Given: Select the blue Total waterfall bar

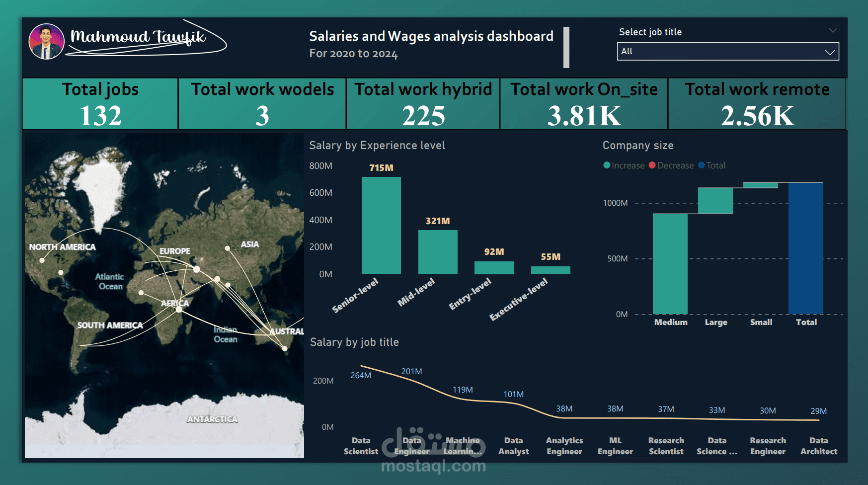Looking at the screenshot, I should click(x=806, y=248).
